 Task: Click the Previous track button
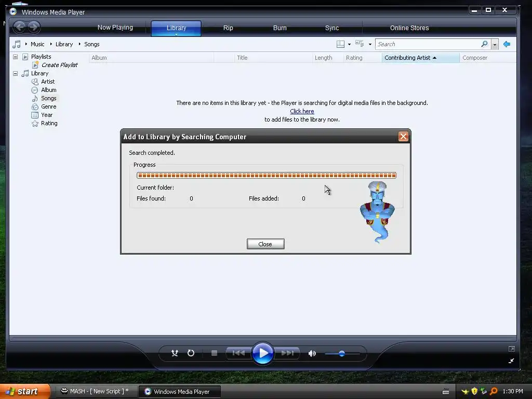tap(239, 353)
